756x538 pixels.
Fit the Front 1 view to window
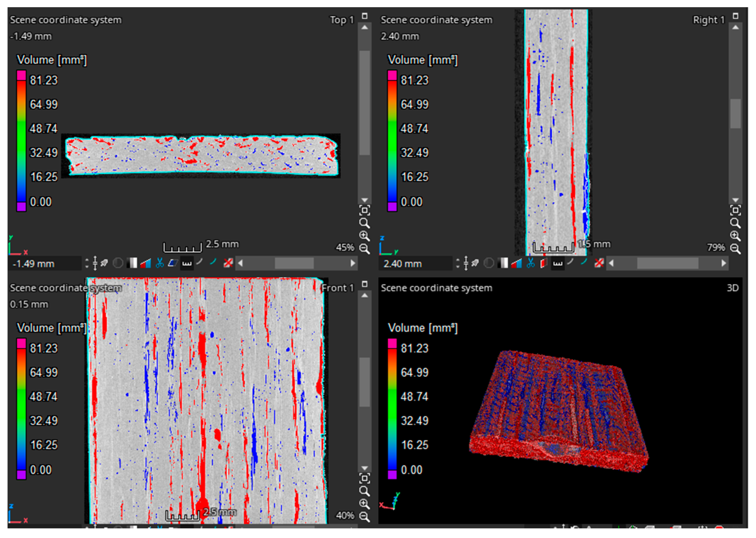pos(365,478)
